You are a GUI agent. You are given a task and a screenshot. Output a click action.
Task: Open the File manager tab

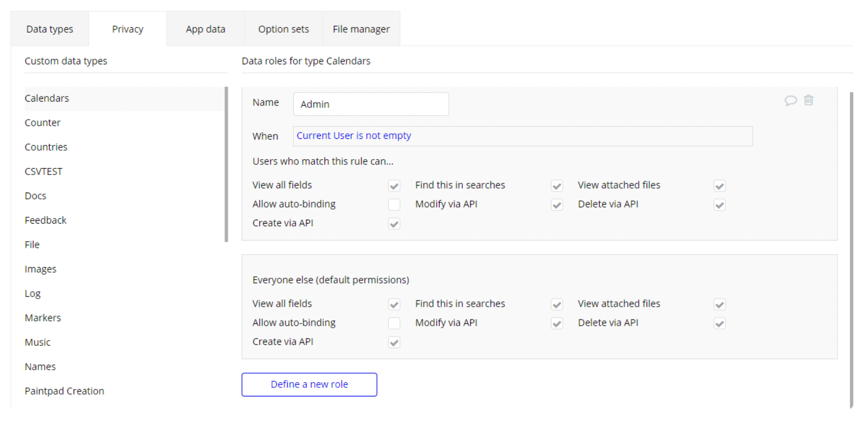[361, 29]
